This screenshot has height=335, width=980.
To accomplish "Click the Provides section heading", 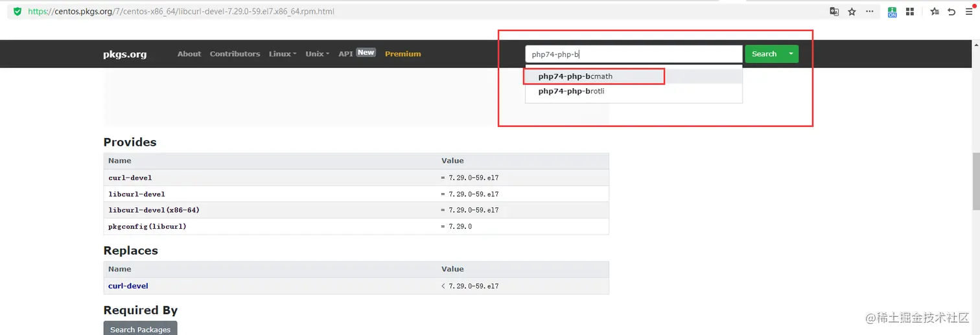I will coord(130,142).
